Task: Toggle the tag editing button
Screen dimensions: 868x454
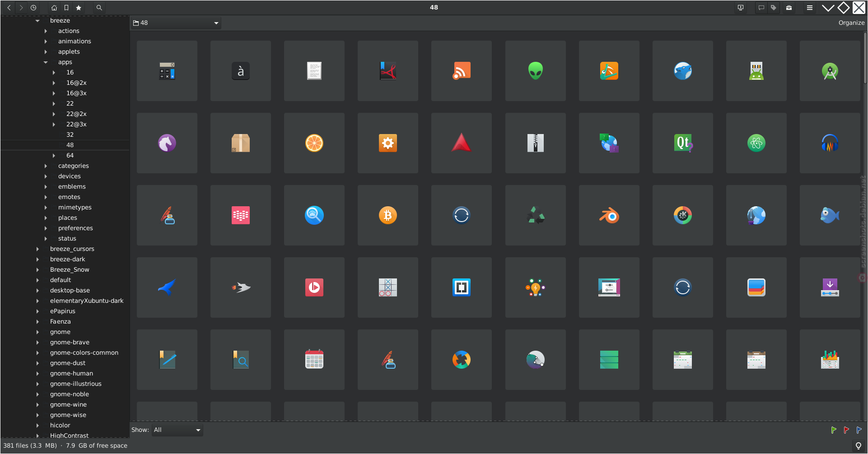Action: click(774, 8)
